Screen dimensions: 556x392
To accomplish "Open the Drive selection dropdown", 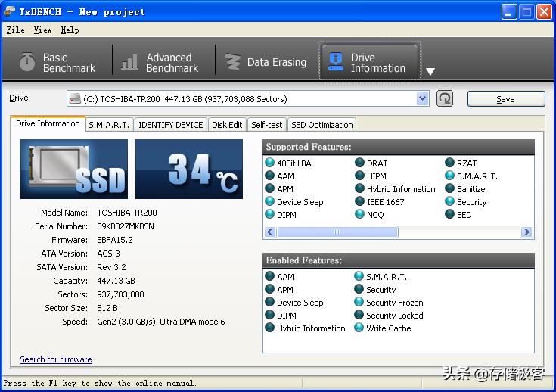I will pyautogui.click(x=423, y=98).
